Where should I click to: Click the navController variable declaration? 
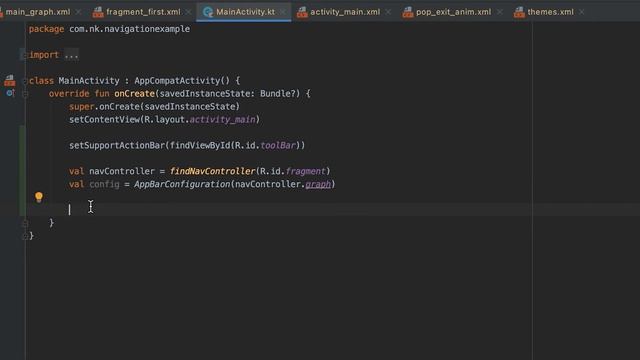tap(122, 171)
